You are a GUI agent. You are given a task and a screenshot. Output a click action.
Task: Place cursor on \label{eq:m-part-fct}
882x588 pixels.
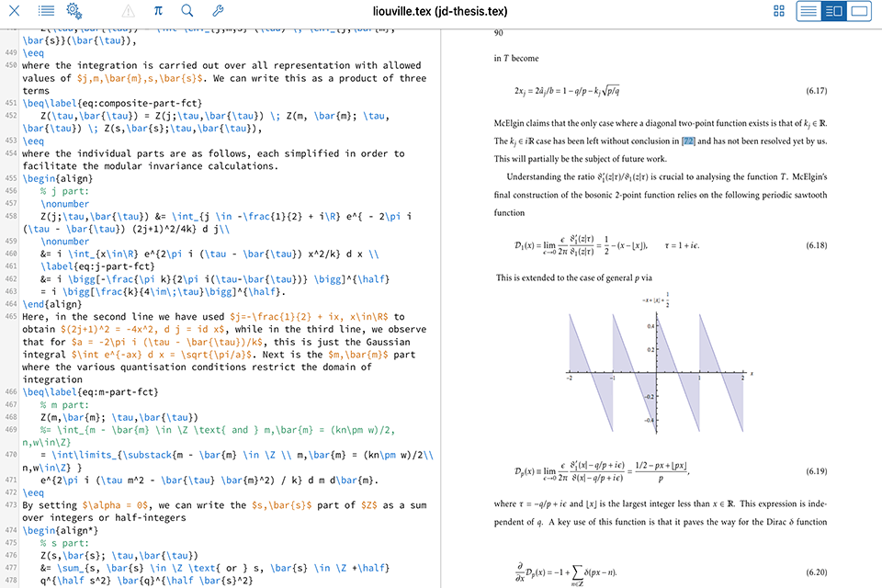click(101, 391)
